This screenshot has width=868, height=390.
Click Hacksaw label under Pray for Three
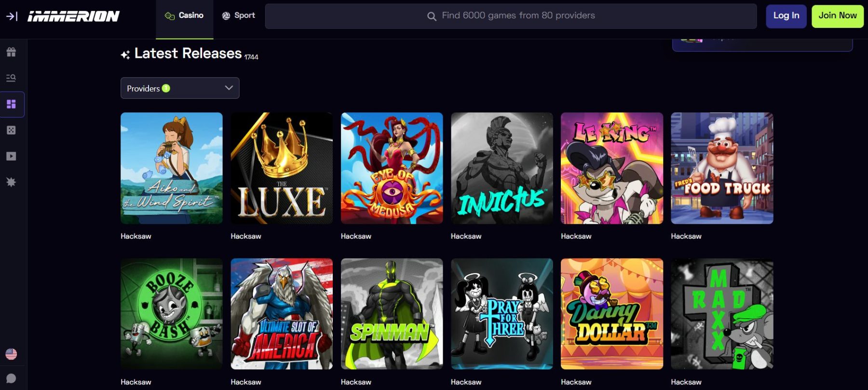tap(466, 382)
